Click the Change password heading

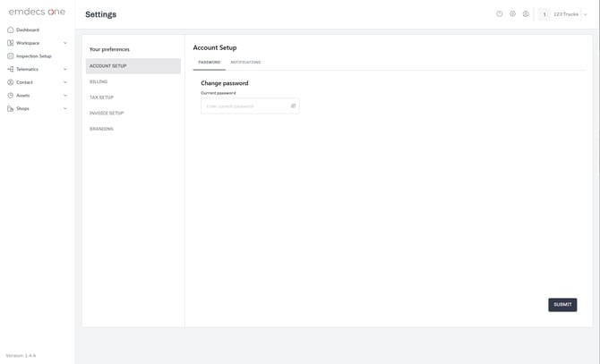[225, 83]
